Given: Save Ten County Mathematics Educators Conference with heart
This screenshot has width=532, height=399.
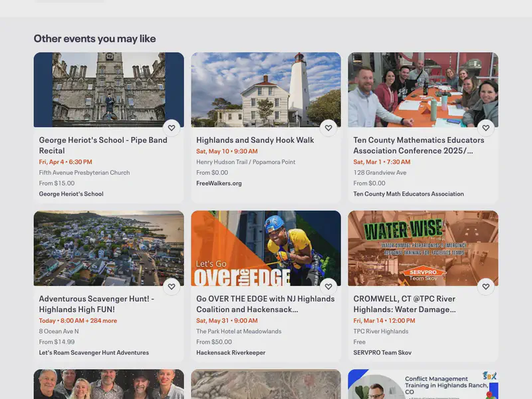Looking at the screenshot, I should click(x=486, y=128).
